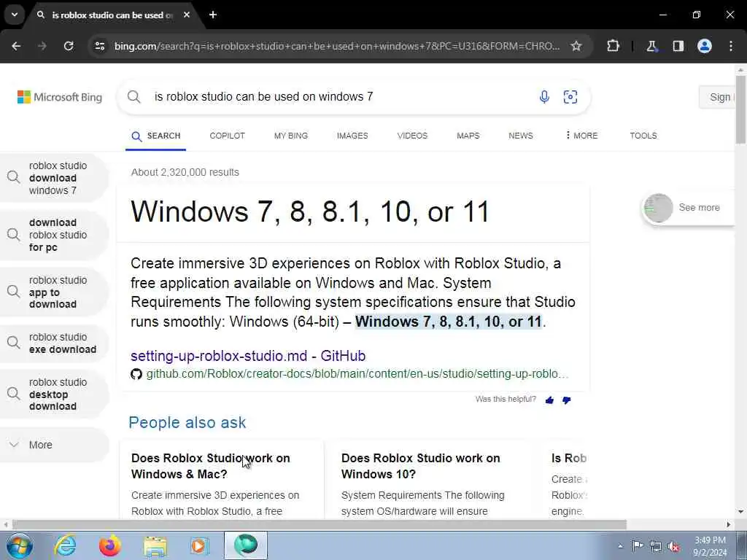This screenshot has width=747, height=560.
Task: Click the active green browser taskbar icon
Action: pos(246,545)
